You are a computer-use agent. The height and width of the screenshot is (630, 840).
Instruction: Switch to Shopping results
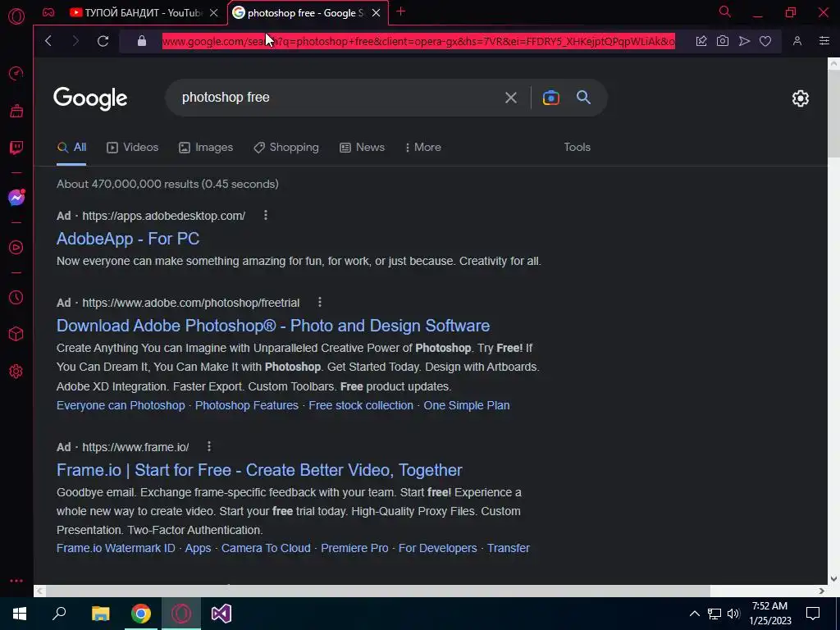pos(286,148)
